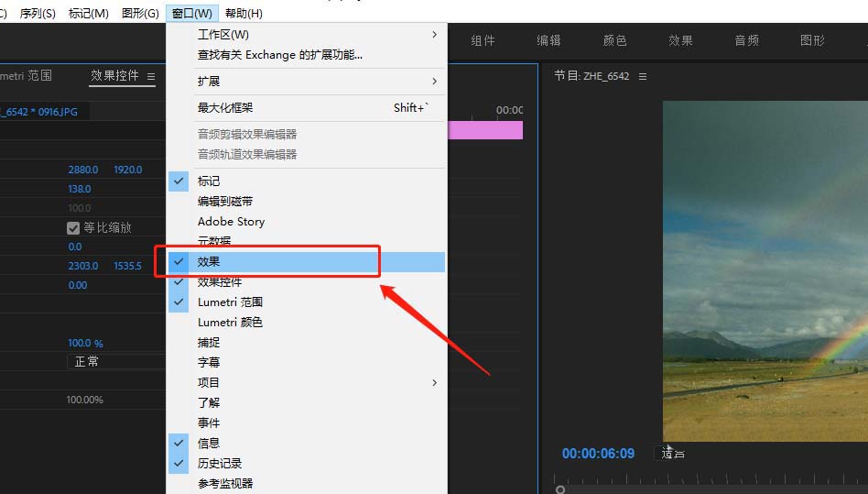
Task: Open 效果控件 panel menu icon
Action: point(151,76)
